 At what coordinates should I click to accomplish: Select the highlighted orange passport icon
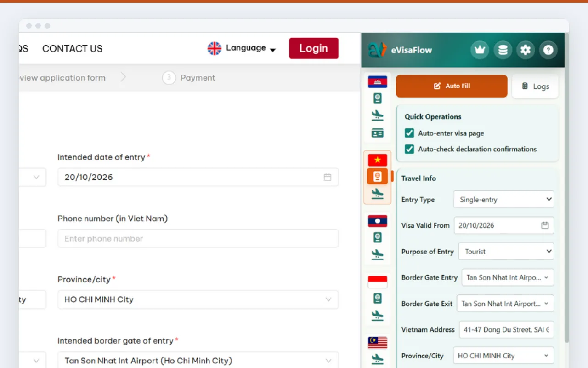(378, 177)
